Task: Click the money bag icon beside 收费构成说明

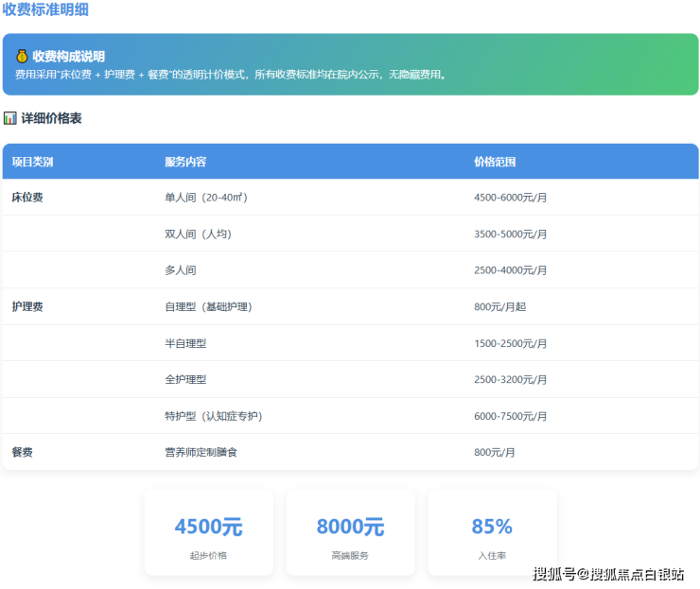Action: (x=22, y=57)
